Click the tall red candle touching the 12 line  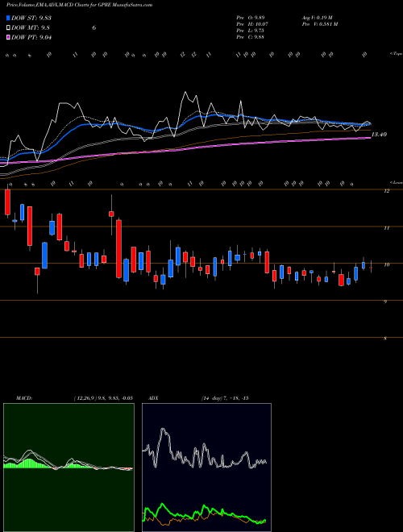(x=7, y=202)
